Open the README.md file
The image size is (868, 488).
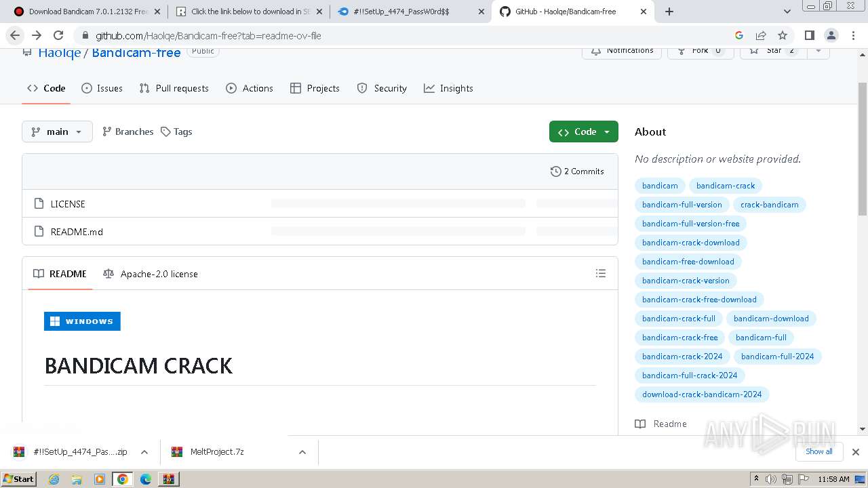coord(77,232)
